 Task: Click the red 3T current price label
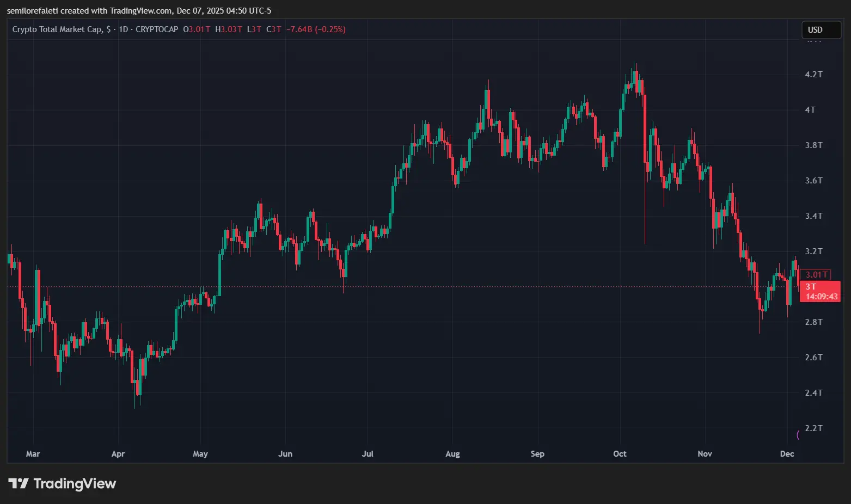pos(811,287)
